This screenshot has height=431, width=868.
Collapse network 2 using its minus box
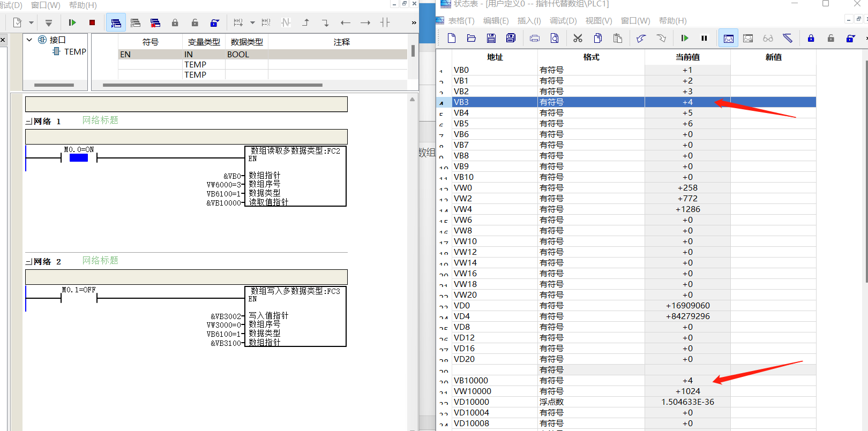[x=29, y=262]
